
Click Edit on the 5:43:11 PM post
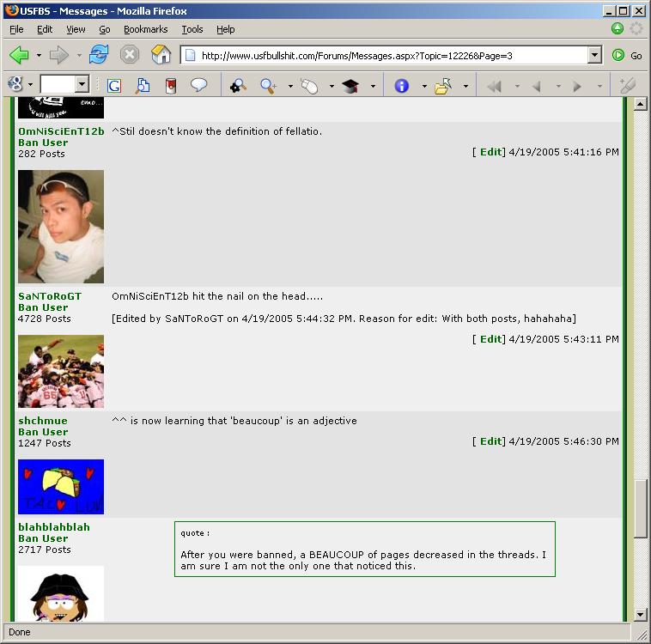(490, 339)
